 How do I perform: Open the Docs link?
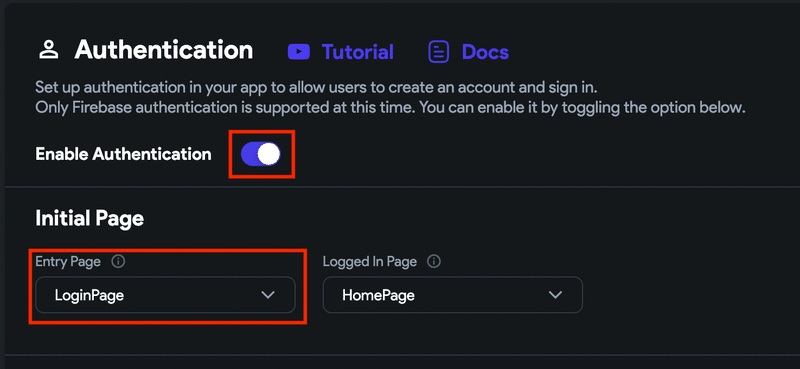click(485, 52)
